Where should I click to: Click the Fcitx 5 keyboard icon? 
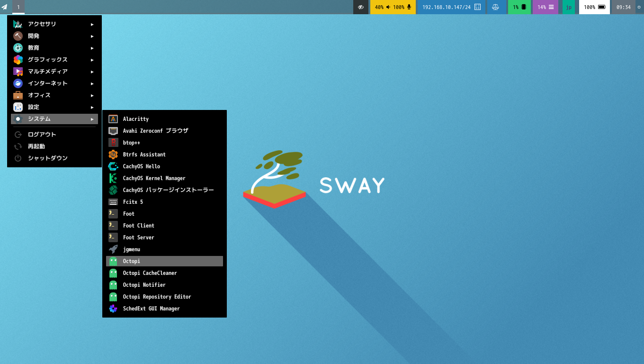pos(113,202)
